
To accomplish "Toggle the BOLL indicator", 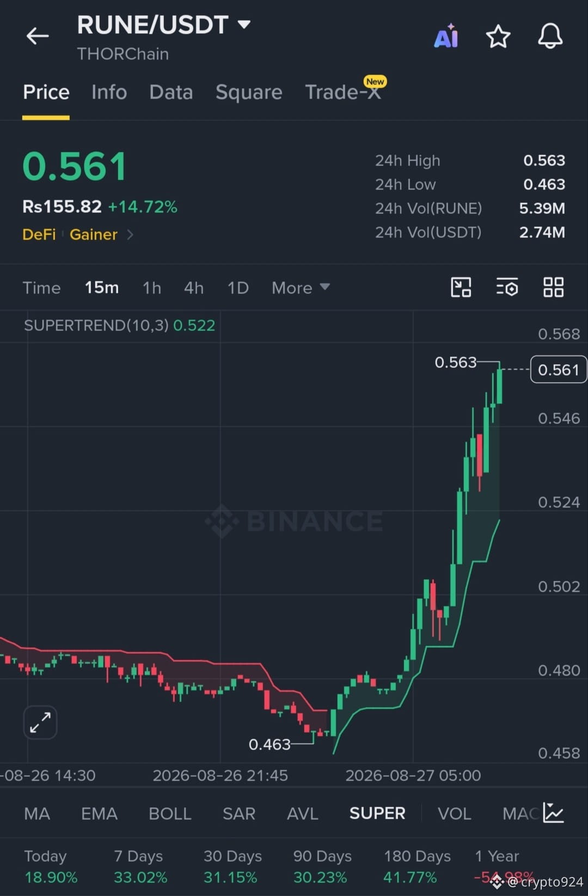I will (170, 813).
